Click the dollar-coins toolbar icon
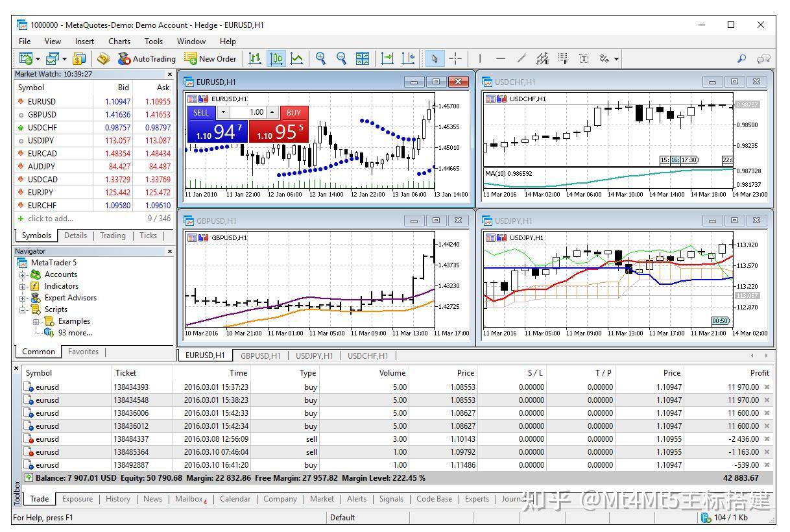790x532 pixels. [78, 58]
